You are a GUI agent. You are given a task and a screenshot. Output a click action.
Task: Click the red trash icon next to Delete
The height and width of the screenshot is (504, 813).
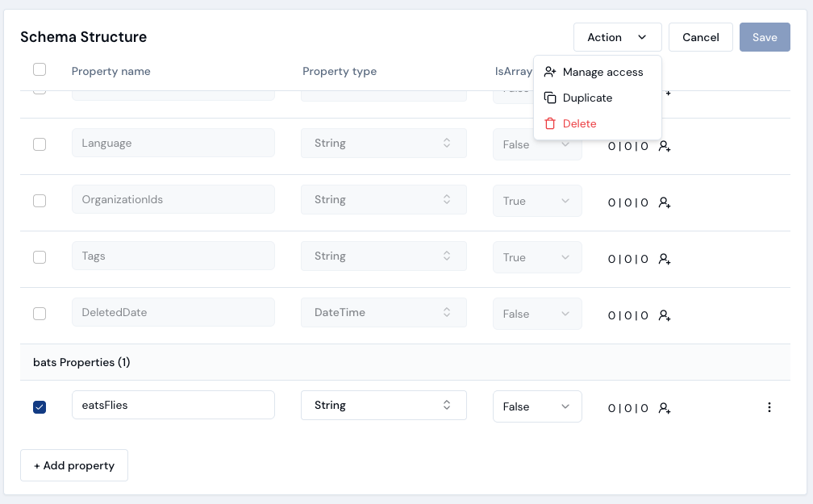(x=551, y=123)
